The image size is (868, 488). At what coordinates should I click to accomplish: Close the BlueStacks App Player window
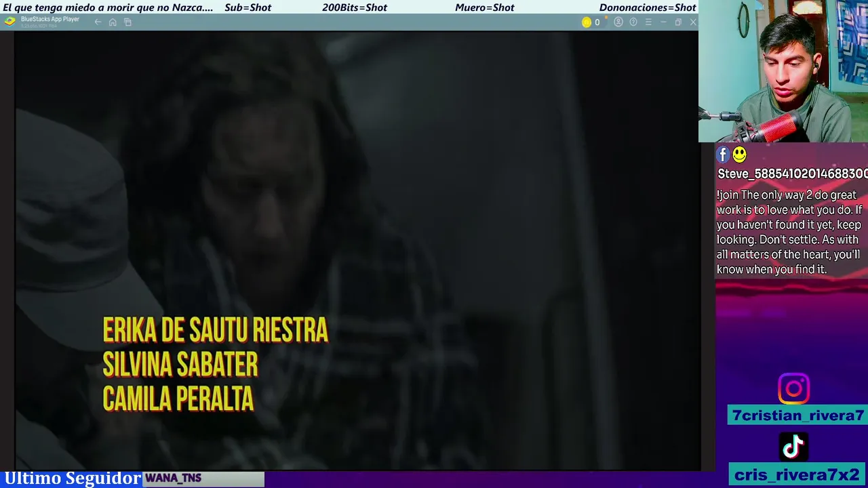pos(693,22)
